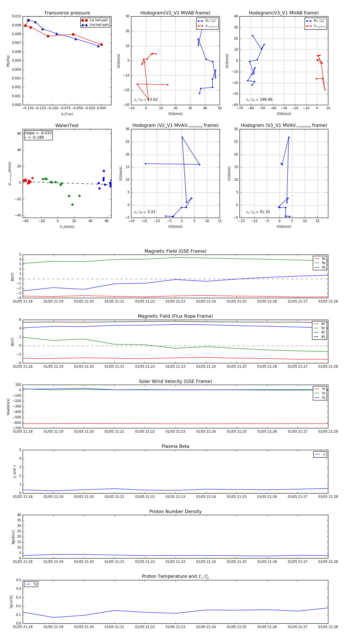Select the "Tp" legend entry
This screenshot has height=644, width=351.
coord(31,584)
